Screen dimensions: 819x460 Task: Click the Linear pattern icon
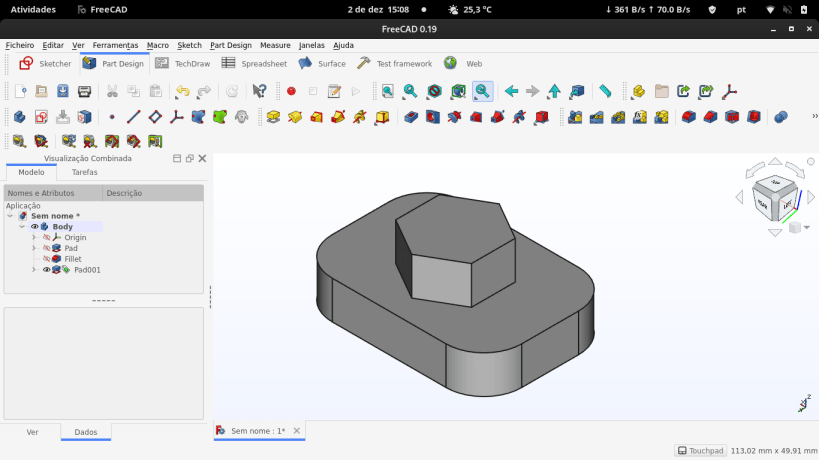coord(596,116)
